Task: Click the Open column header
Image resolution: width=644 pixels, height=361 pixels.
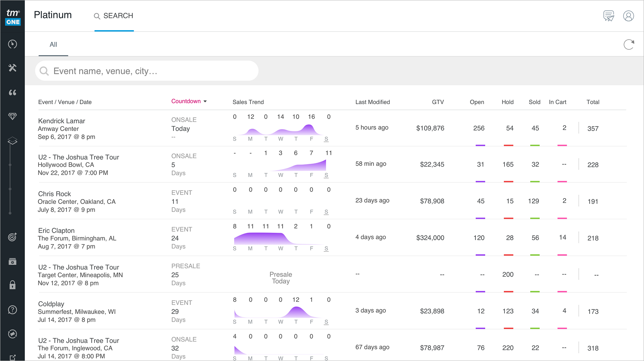Action: point(477,102)
